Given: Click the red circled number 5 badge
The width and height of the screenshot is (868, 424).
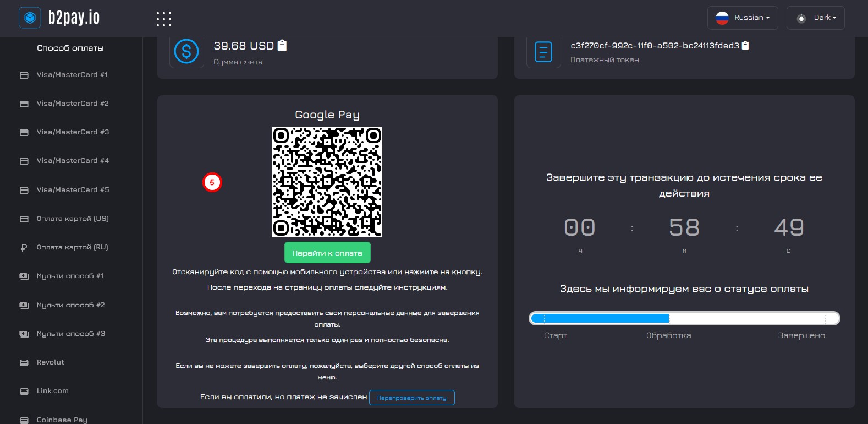Looking at the screenshot, I should [x=212, y=182].
